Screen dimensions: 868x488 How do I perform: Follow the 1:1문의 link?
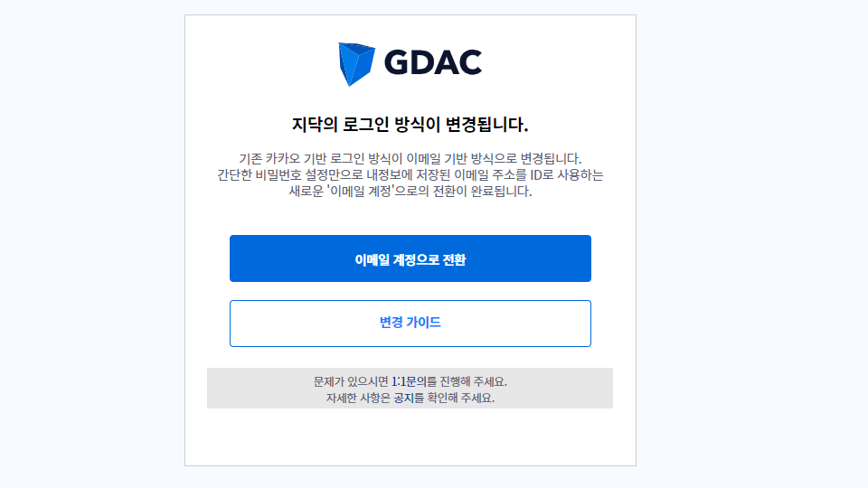tap(409, 381)
